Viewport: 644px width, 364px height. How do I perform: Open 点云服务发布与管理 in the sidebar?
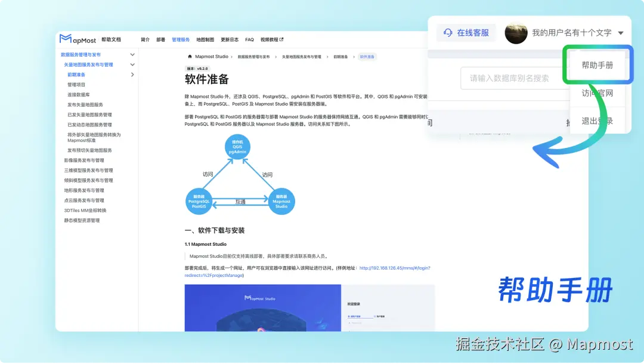coord(84,201)
